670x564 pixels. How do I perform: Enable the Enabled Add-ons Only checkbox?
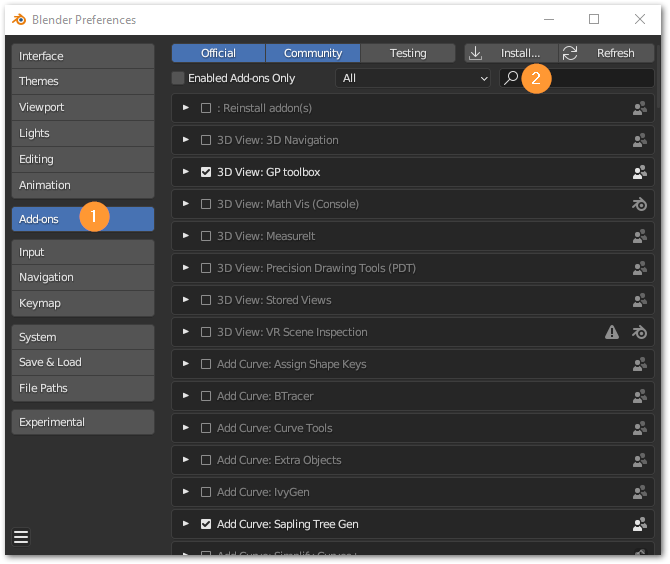[178, 78]
